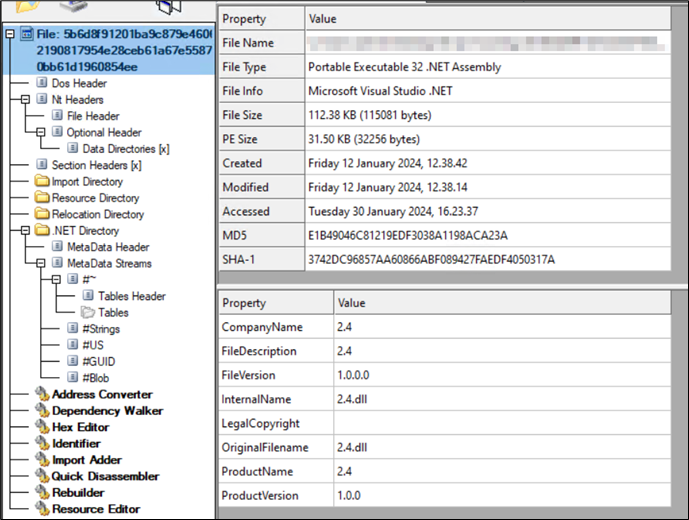This screenshot has height=520, width=689.
Task: Collapse the .NET Directory node
Action: pyautogui.click(x=26, y=231)
